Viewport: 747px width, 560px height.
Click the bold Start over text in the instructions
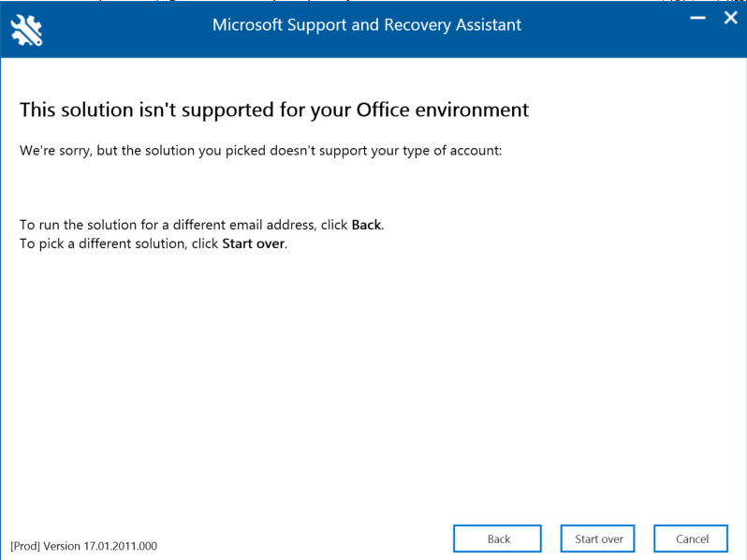[253, 243]
